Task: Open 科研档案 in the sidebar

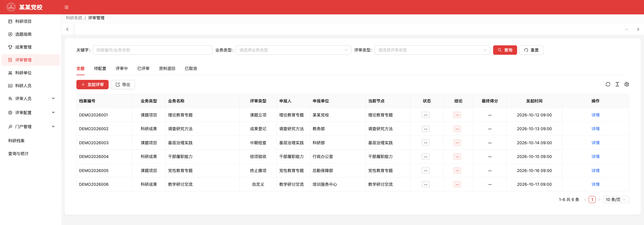Action: tap(16, 141)
